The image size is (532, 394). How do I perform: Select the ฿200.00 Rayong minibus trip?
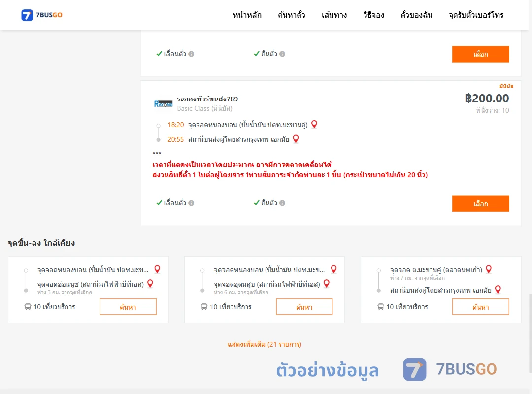[x=480, y=203]
